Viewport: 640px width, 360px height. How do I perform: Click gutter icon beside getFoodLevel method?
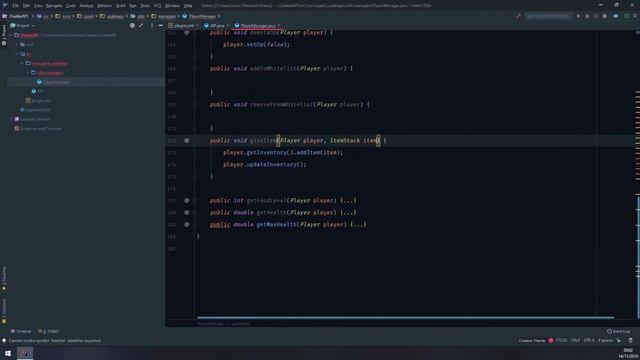(x=187, y=200)
